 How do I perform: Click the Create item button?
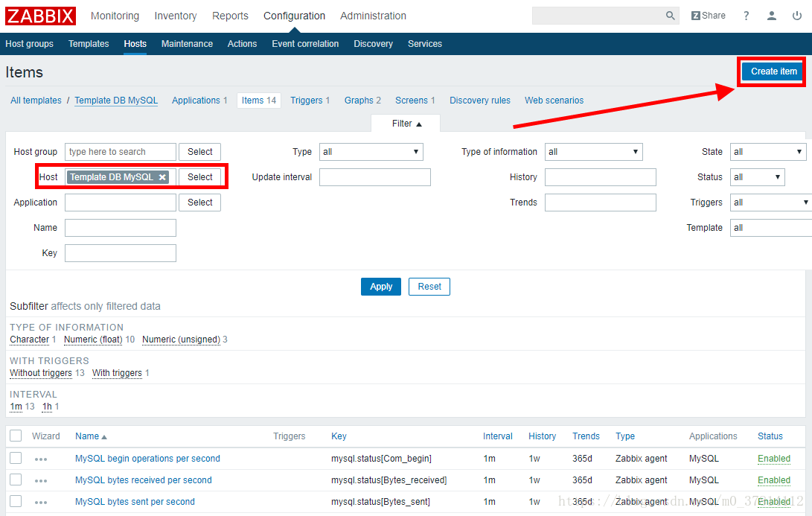[x=773, y=71]
